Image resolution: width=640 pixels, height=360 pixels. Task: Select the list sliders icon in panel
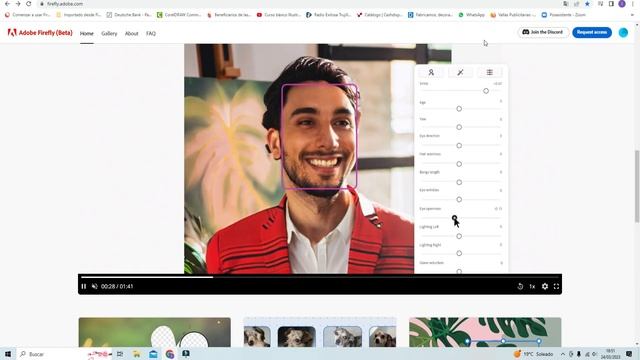click(489, 73)
